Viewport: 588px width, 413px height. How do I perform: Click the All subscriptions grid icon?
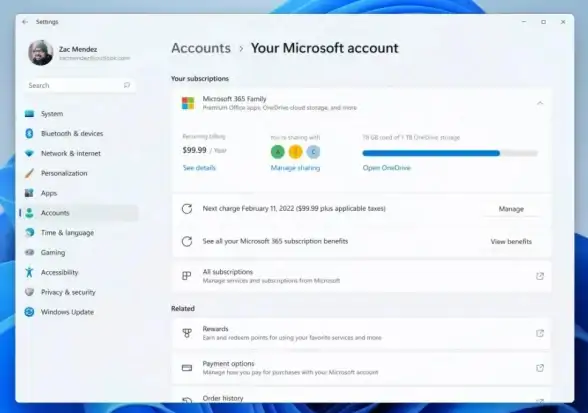pyautogui.click(x=187, y=276)
